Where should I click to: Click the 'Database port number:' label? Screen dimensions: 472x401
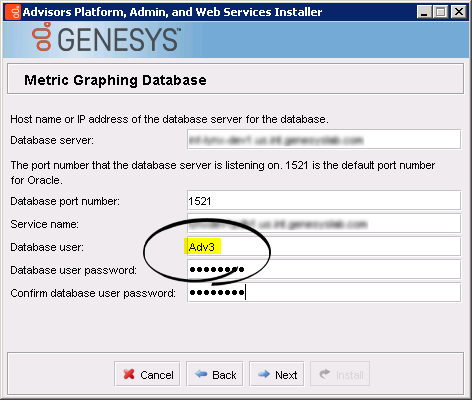point(65,201)
